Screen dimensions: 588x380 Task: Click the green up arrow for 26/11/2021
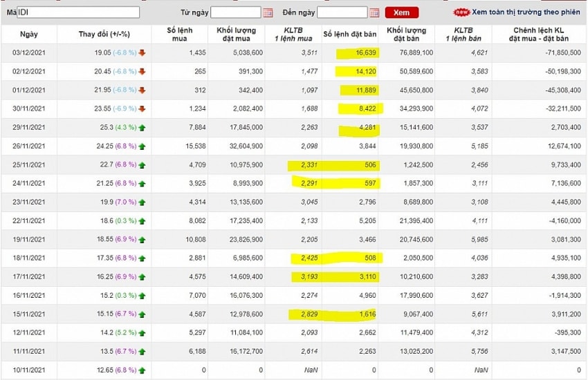click(142, 146)
